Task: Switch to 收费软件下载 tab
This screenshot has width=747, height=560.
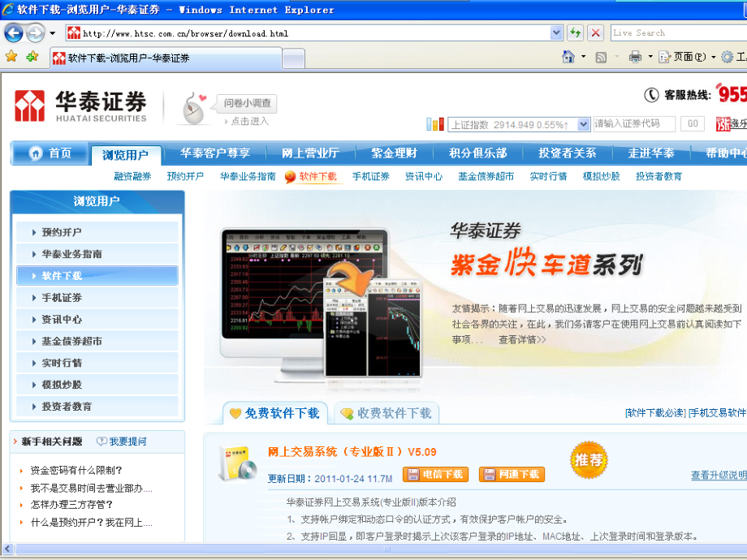Action: point(386,413)
